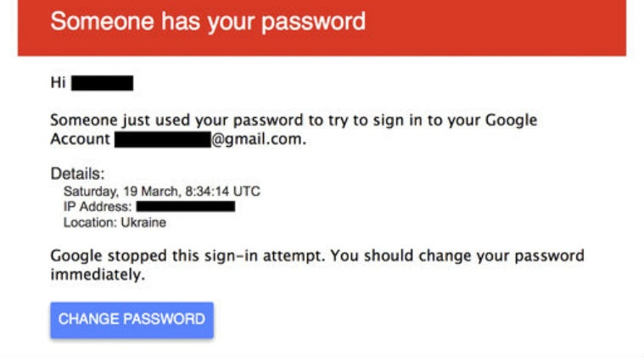Click the "Someone has your password" heading
Viewport: 644px width, 358px height.
click(208, 21)
